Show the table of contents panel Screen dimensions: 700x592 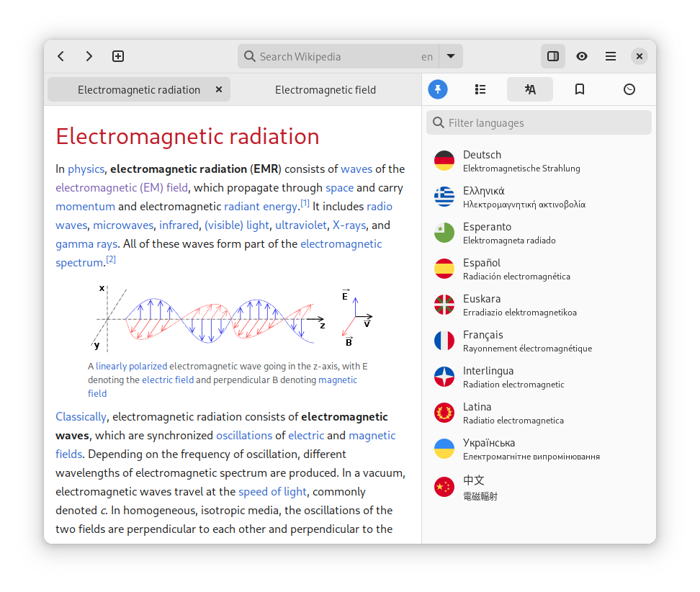(x=480, y=89)
